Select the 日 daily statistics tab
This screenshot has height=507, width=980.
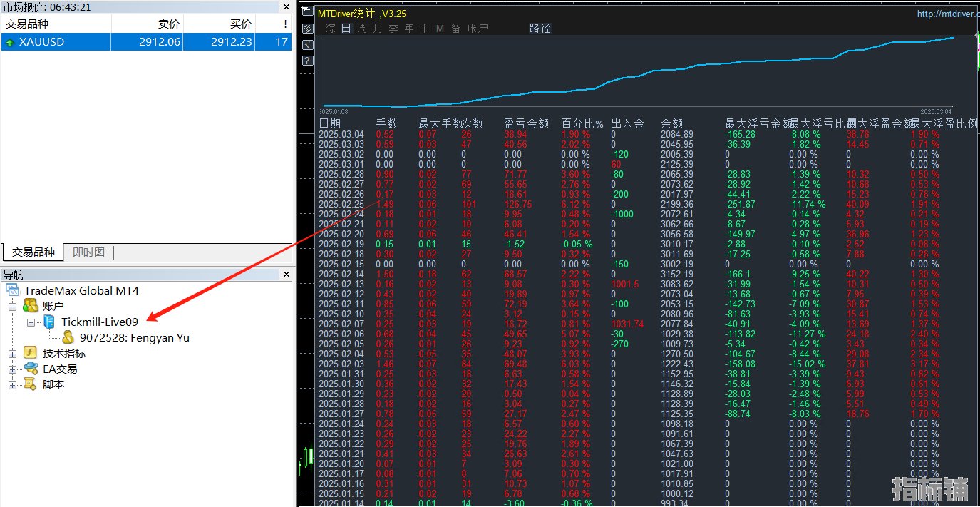346,29
